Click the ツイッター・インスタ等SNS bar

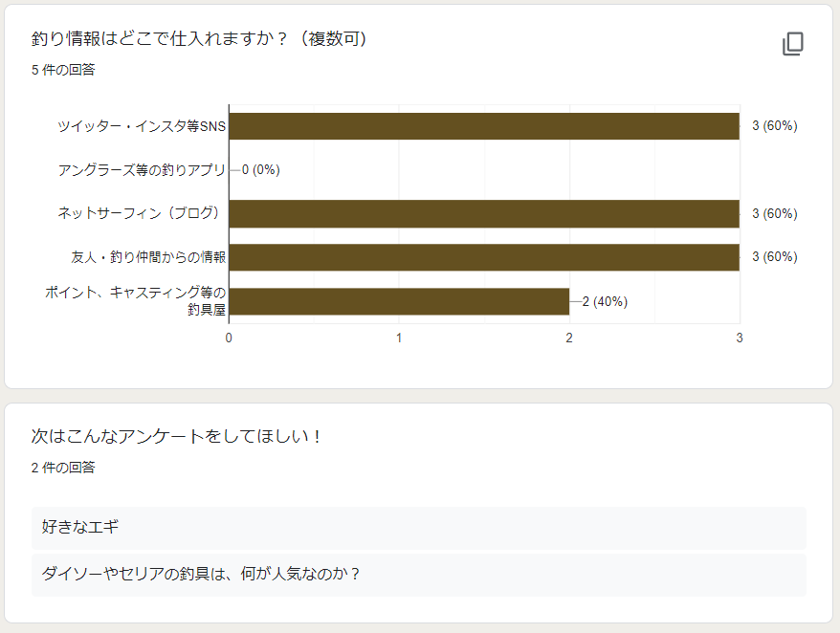[x=483, y=126]
